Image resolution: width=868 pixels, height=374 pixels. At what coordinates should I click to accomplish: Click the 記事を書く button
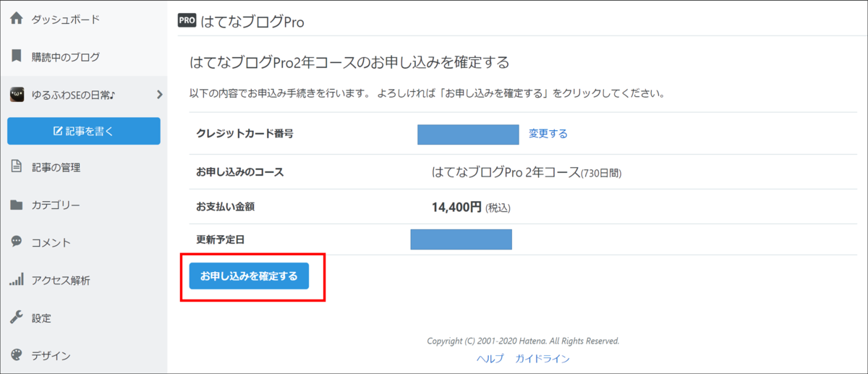click(x=84, y=131)
